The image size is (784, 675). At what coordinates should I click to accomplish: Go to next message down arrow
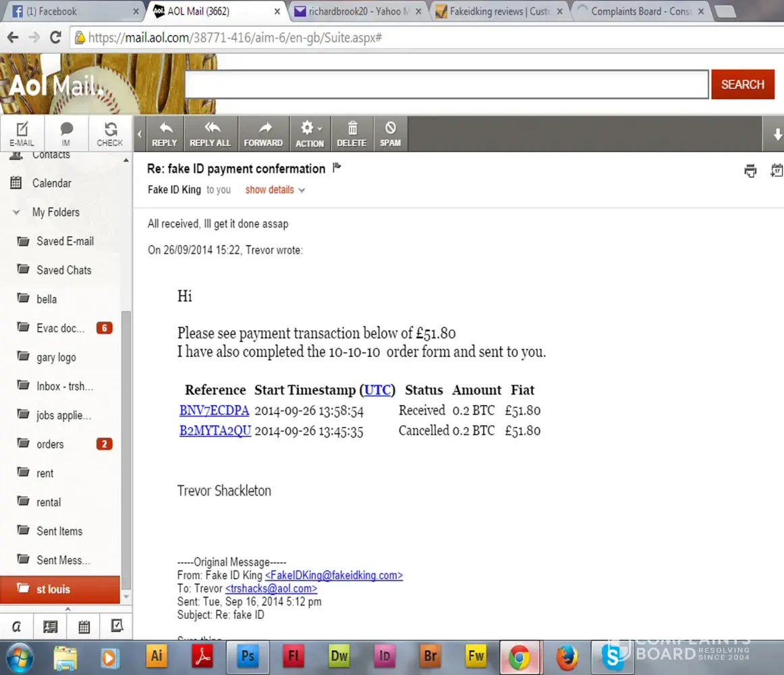(777, 134)
